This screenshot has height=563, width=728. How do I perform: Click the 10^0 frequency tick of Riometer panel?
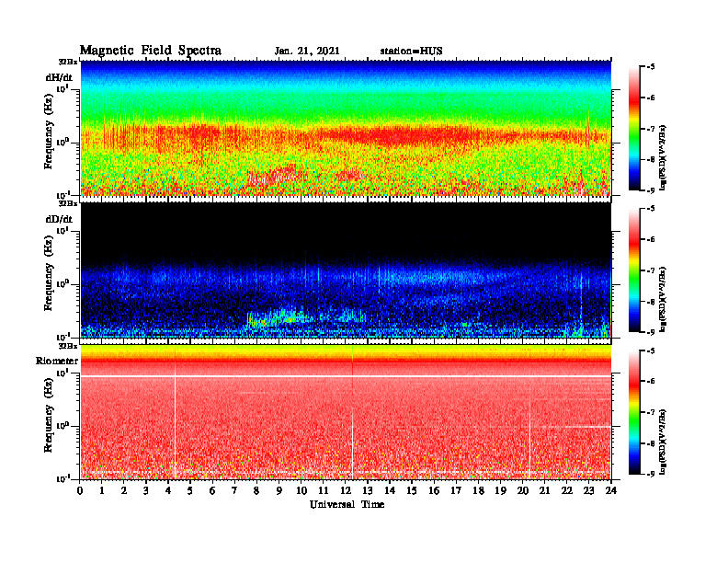(x=63, y=426)
